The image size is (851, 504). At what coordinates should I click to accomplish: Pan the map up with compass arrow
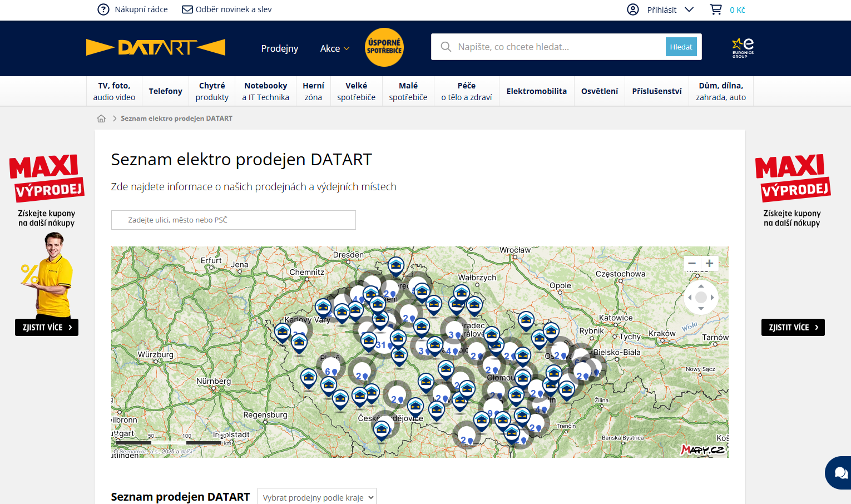click(701, 286)
